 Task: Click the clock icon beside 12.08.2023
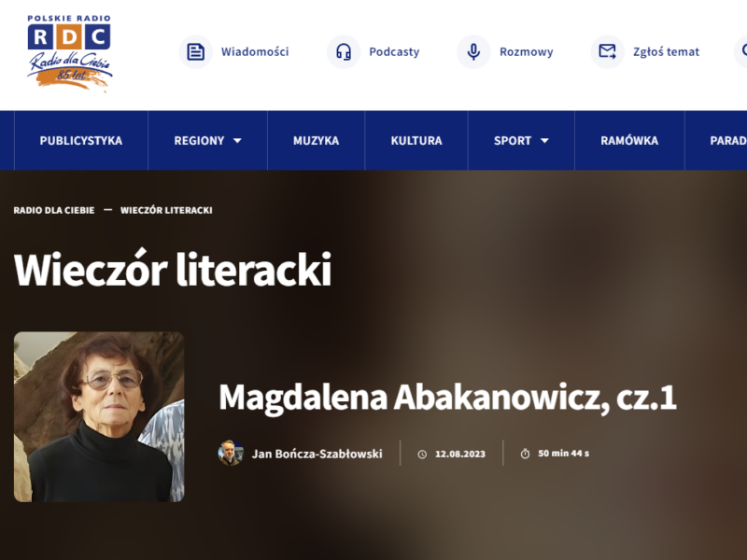click(422, 455)
